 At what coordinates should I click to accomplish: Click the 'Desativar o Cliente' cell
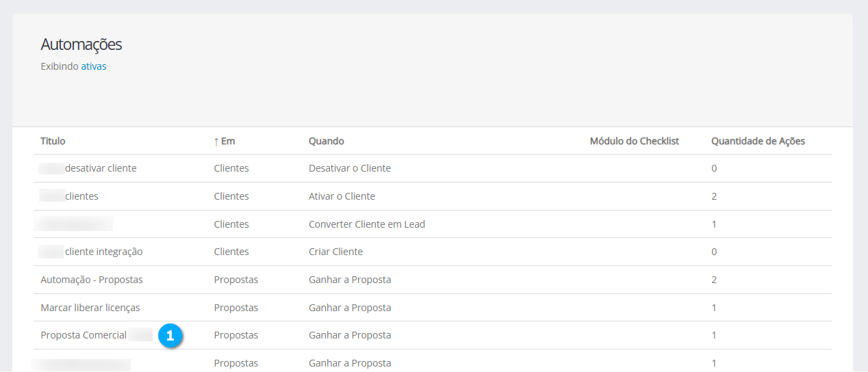(349, 168)
